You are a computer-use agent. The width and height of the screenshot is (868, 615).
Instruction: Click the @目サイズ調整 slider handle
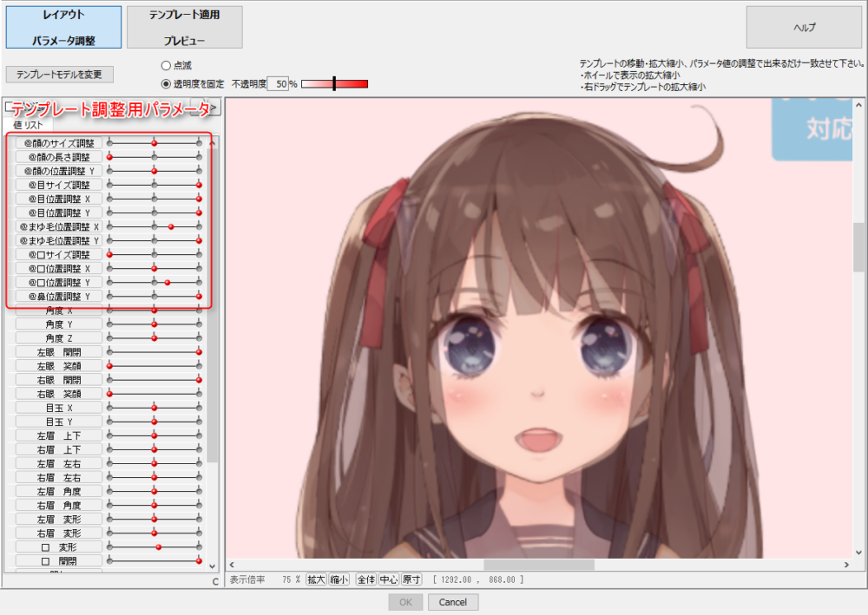(x=200, y=185)
